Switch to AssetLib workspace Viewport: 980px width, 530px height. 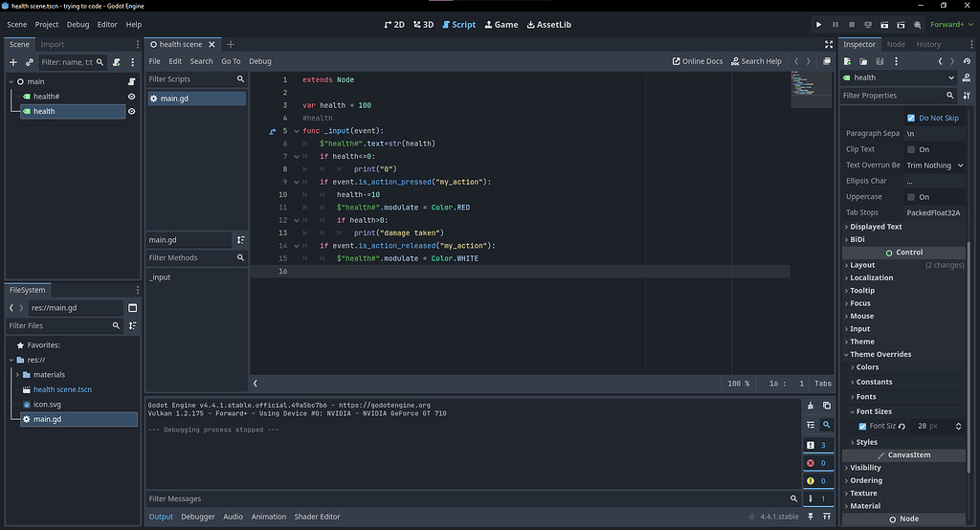click(x=548, y=24)
